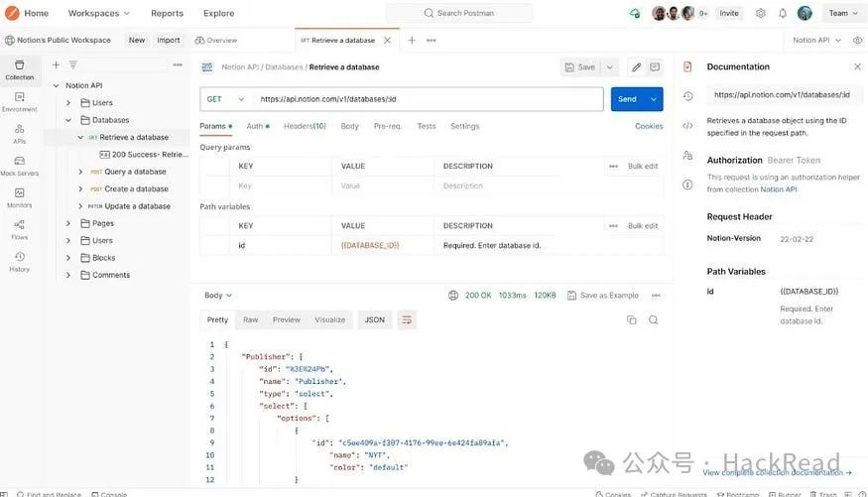Copy the response body with the copy icon
The image size is (868, 497).
[x=631, y=319]
